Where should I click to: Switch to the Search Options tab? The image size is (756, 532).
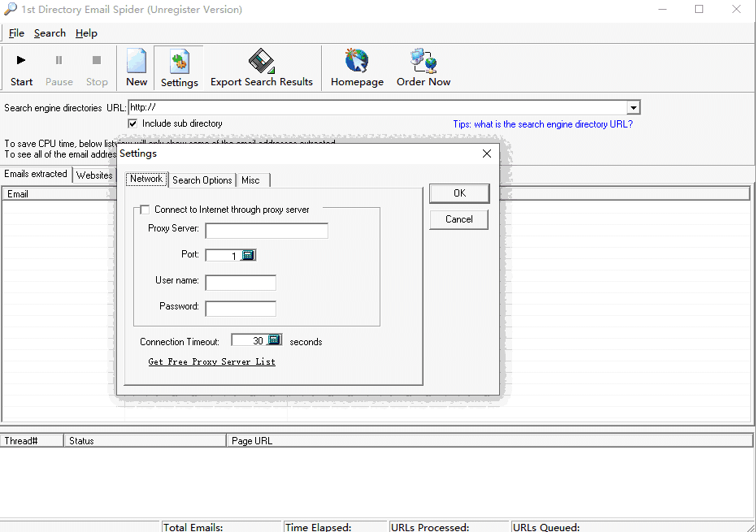[x=202, y=180]
